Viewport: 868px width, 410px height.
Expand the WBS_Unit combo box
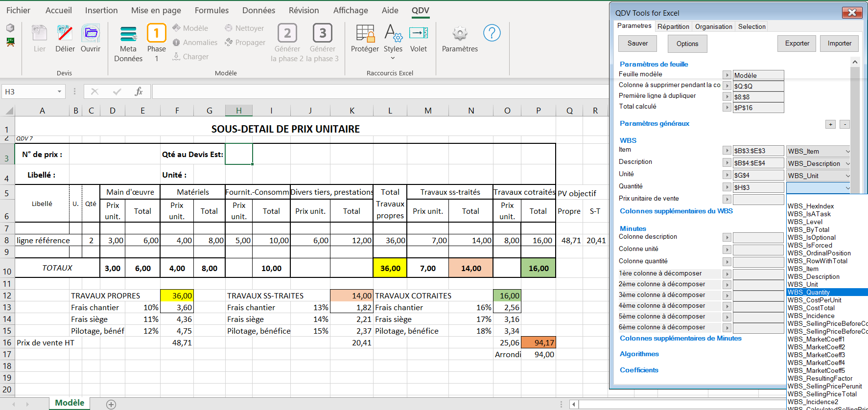pos(847,176)
